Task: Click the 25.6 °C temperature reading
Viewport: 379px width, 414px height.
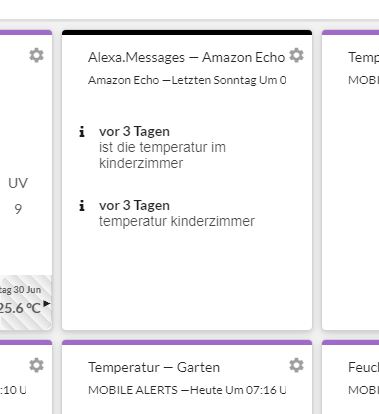Action: tap(20, 308)
